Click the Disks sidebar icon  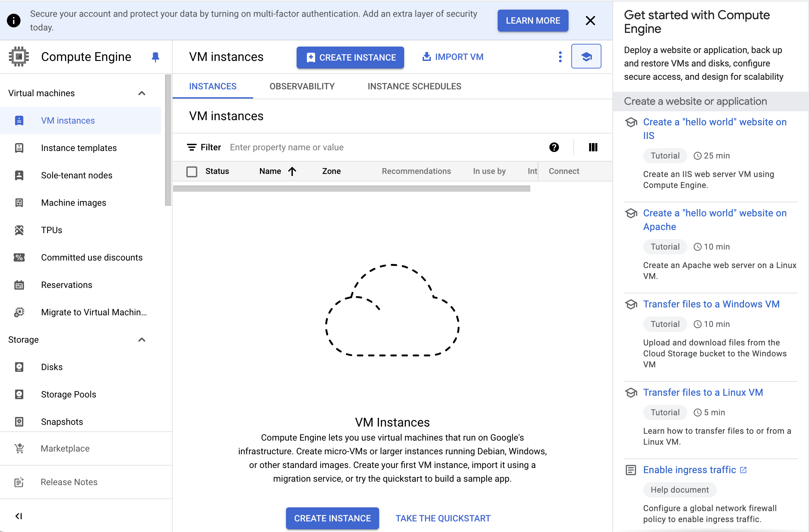[x=19, y=367]
